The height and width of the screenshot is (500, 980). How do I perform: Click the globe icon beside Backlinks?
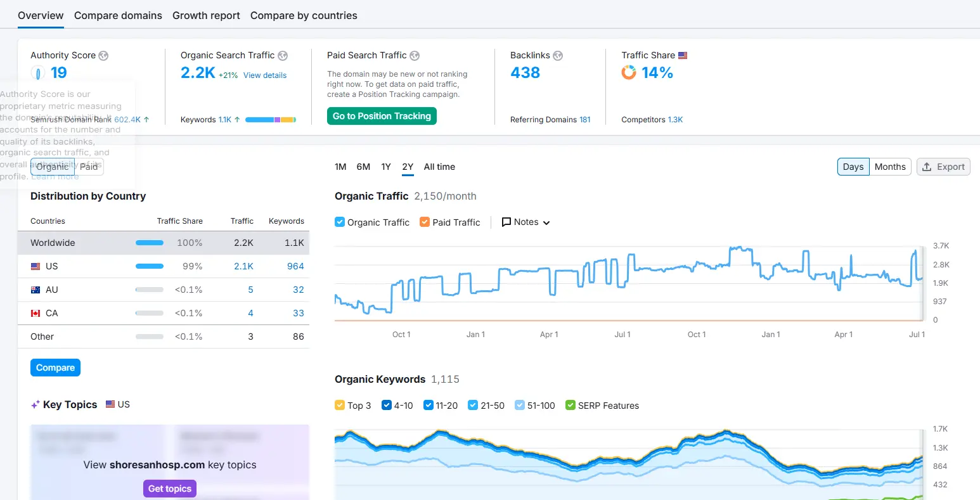pos(558,56)
